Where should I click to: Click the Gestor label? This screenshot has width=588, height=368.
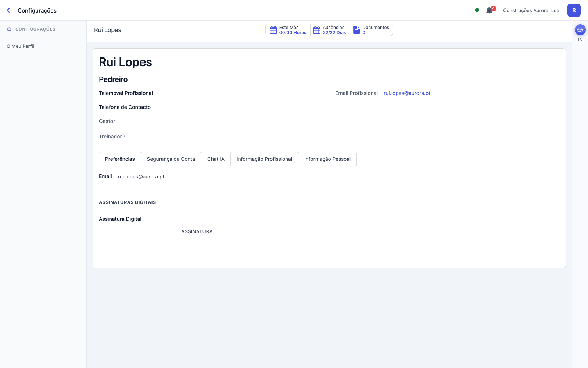pos(107,121)
